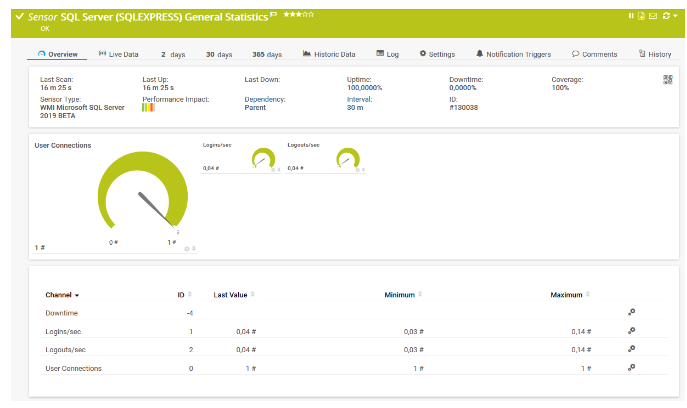This screenshot has width=687, height=408.
Task: Click the Interval value 30 m
Action: point(355,107)
